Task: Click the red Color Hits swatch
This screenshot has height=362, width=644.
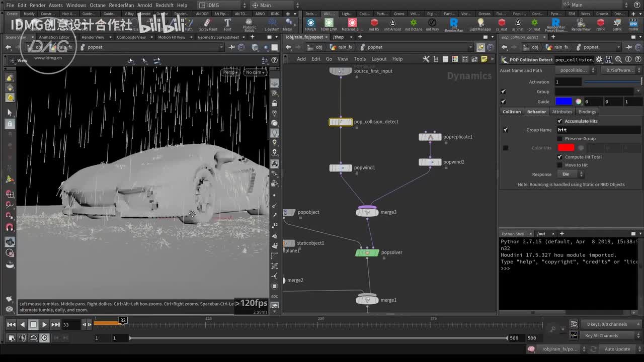Action: click(566, 148)
